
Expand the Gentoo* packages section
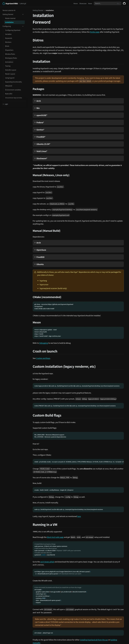tap(78, 130)
